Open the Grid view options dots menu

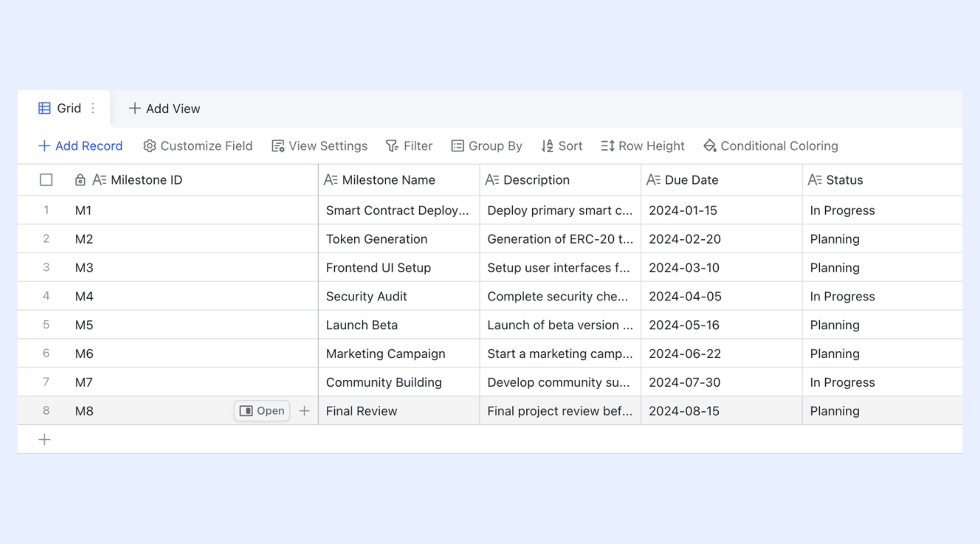pyautogui.click(x=93, y=108)
